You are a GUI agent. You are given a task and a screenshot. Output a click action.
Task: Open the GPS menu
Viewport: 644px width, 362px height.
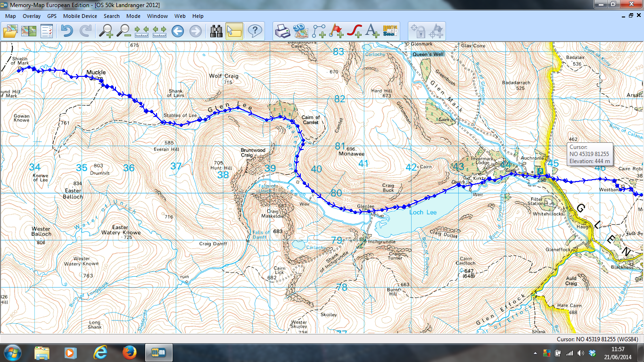[x=52, y=16]
